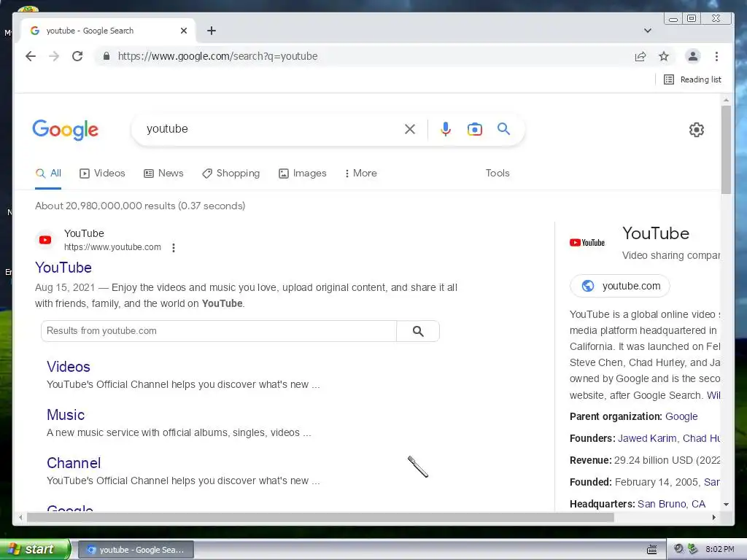Click the address bar URL text
The height and width of the screenshot is (560, 747).
(217, 56)
